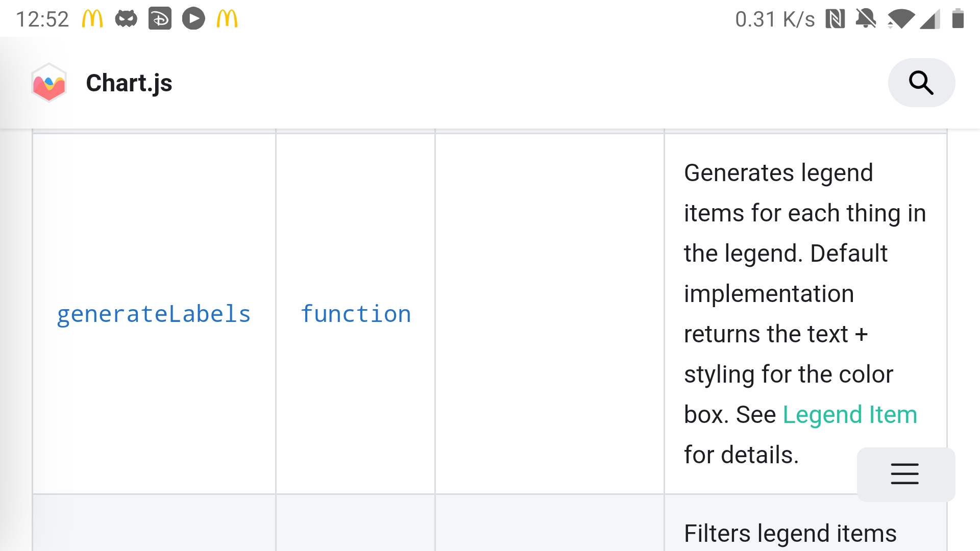Click the Chart.js logo
The height and width of the screenshot is (551, 980).
point(49,83)
